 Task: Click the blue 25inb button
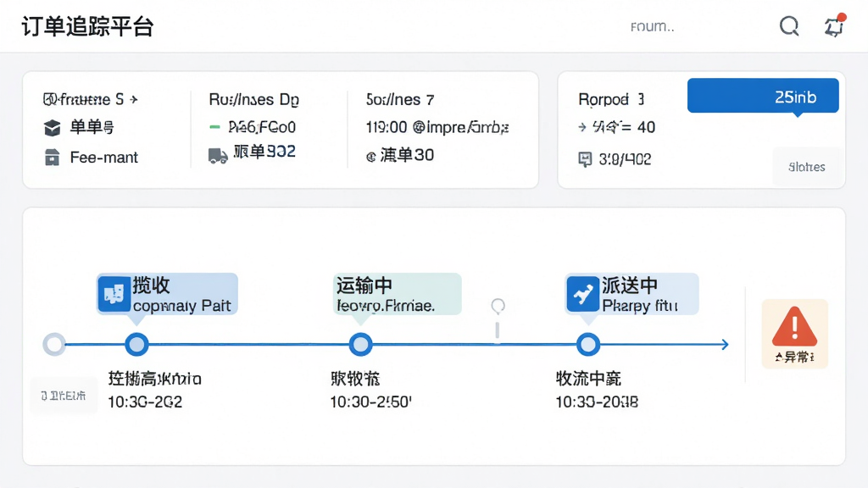pos(763,97)
